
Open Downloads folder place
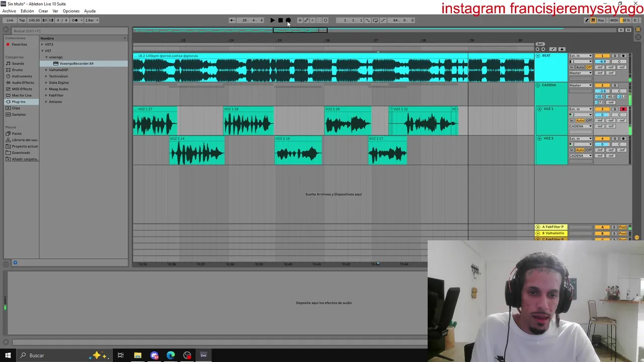21,153
